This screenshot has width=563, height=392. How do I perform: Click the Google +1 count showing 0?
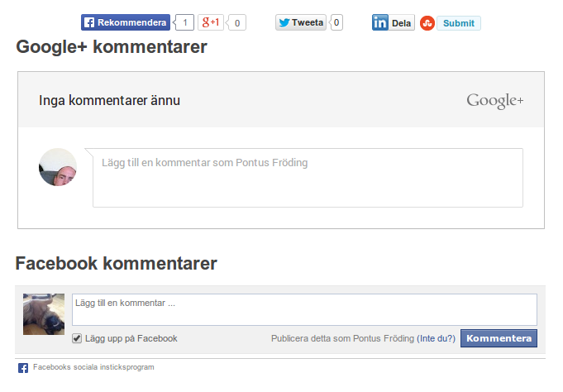[237, 23]
